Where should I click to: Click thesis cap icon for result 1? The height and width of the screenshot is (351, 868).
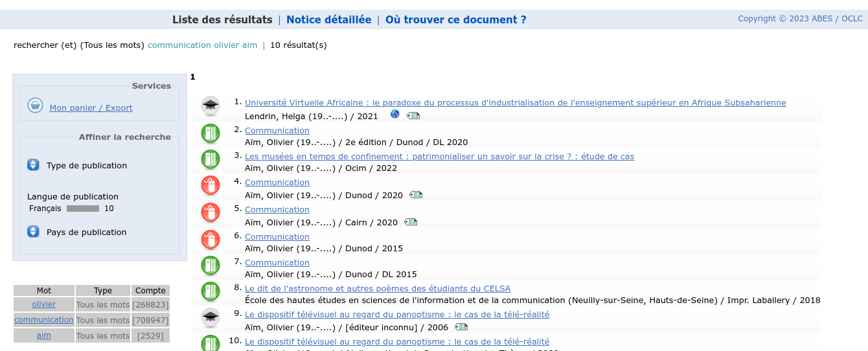point(210,106)
